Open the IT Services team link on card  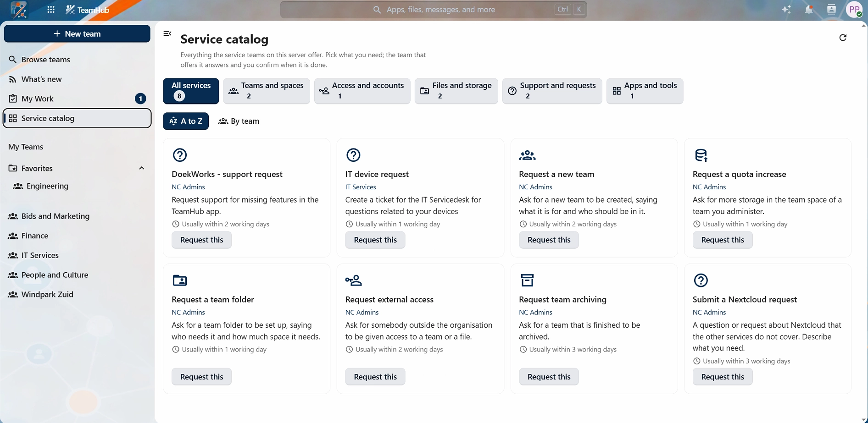(361, 187)
